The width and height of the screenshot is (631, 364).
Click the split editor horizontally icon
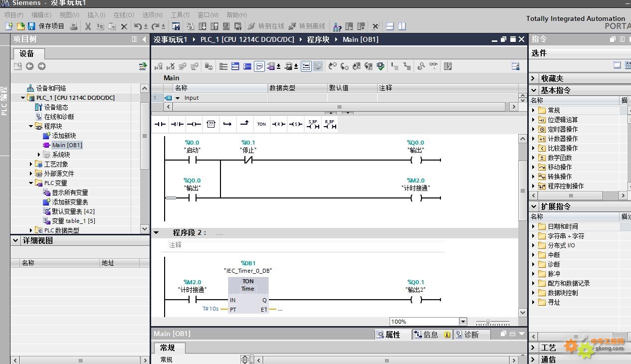[x=390, y=26]
